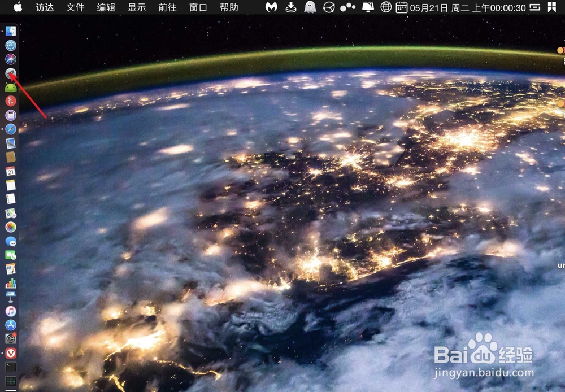Viewport: 565px width, 392px height.
Task: Open App Store in the Dock
Action: pos(11,325)
